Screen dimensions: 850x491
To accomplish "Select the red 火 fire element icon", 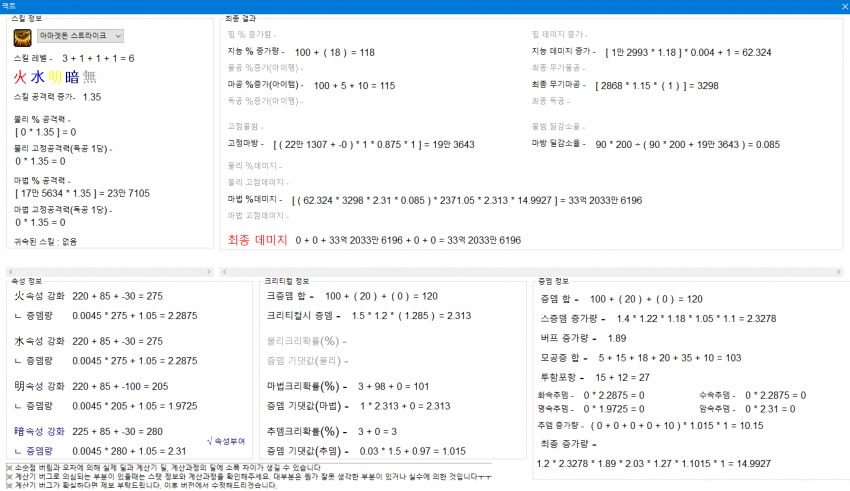I will point(20,77).
